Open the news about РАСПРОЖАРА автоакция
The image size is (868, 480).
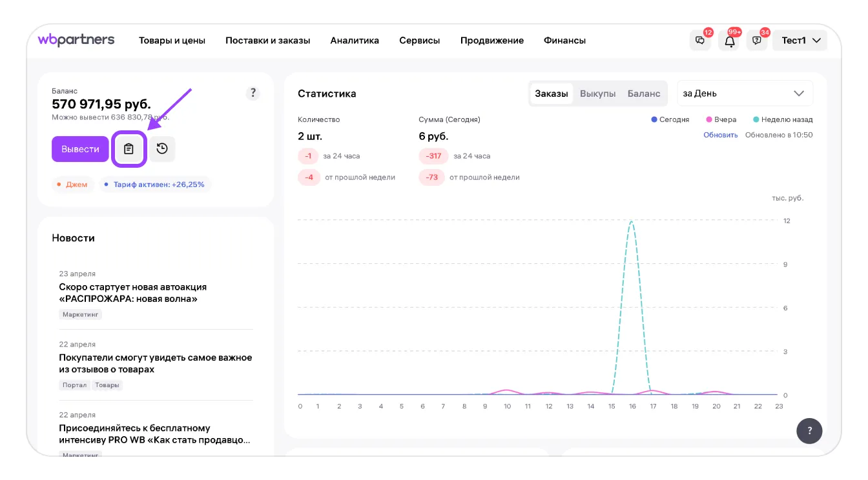(x=132, y=293)
